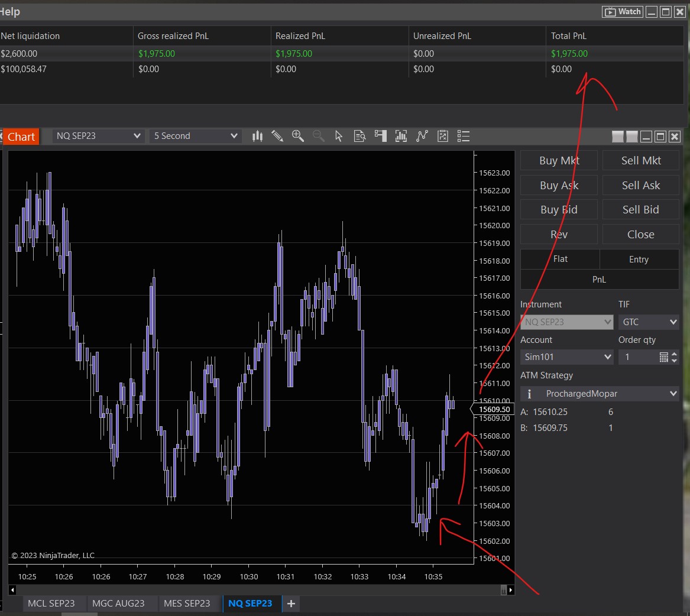Expand the NQ SEP23 instrument selector
The width and height of the screenshot is (690, 616).
[x=98, y=136]
